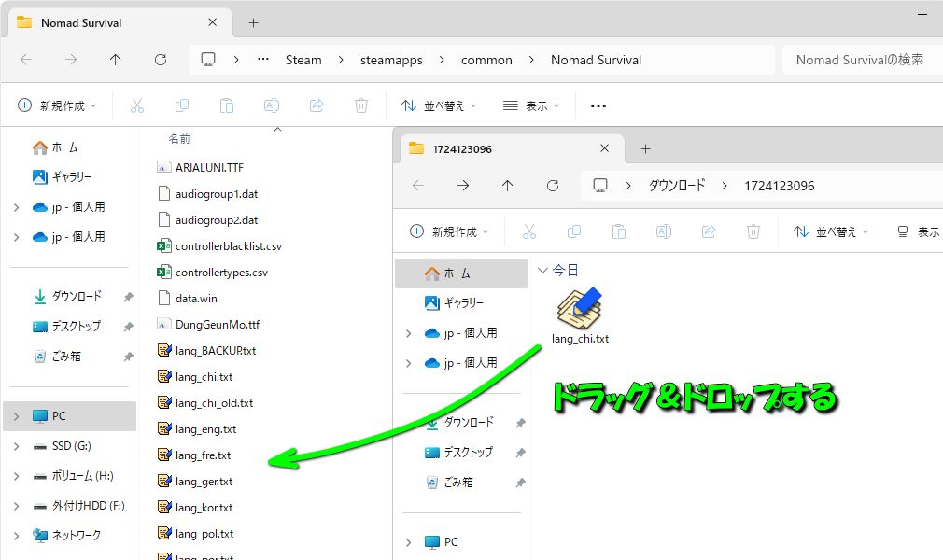Click the Nomad Survivalの検索 search box
This screenshot has height=560, width=943.
(863, 60)
